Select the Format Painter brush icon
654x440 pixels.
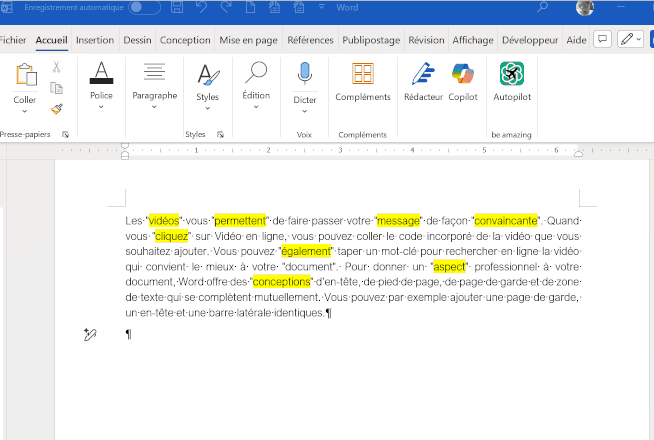57,109
